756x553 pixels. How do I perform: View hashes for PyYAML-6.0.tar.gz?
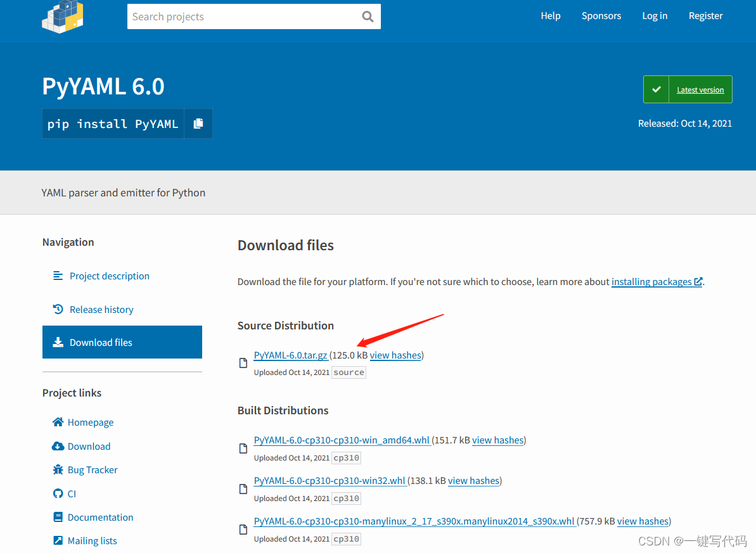(x=395, y=355)
